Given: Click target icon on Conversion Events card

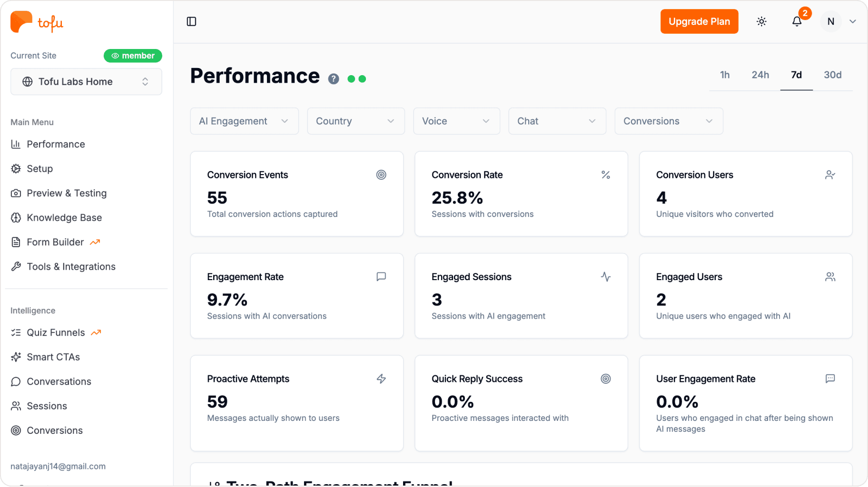Looking at the screenshot, I should pyautogui.click(x=381, y=175).
